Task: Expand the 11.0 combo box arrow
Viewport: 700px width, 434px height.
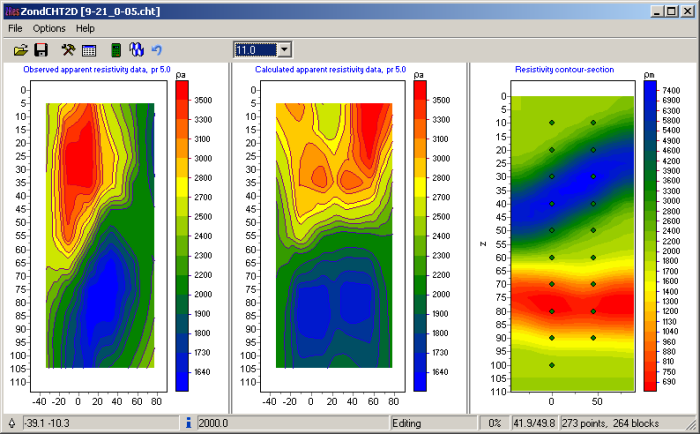Action: click(x=284, y=49)
